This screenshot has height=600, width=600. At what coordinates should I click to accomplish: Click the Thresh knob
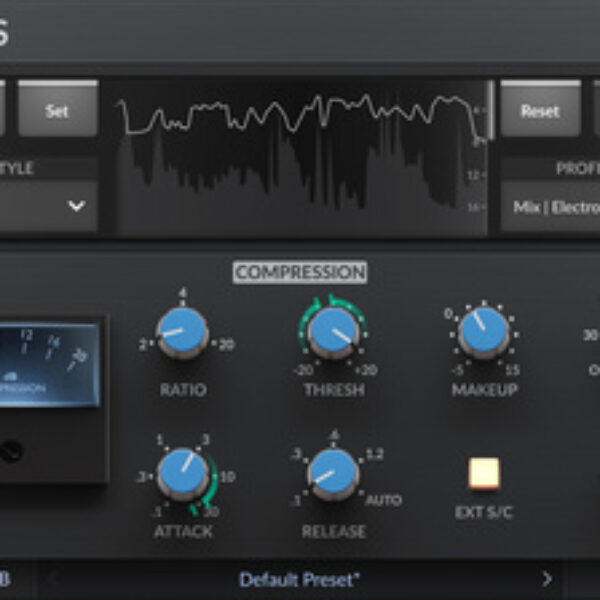coord(334,332)
